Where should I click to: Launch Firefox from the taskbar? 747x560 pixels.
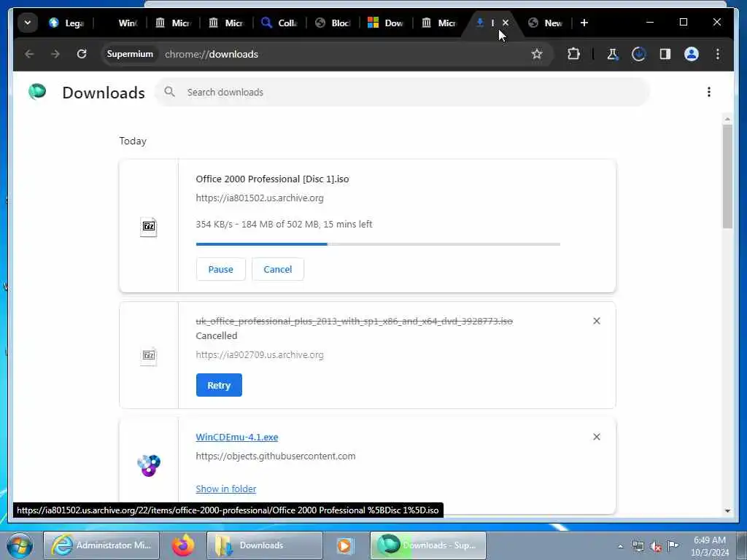point(183,545)
